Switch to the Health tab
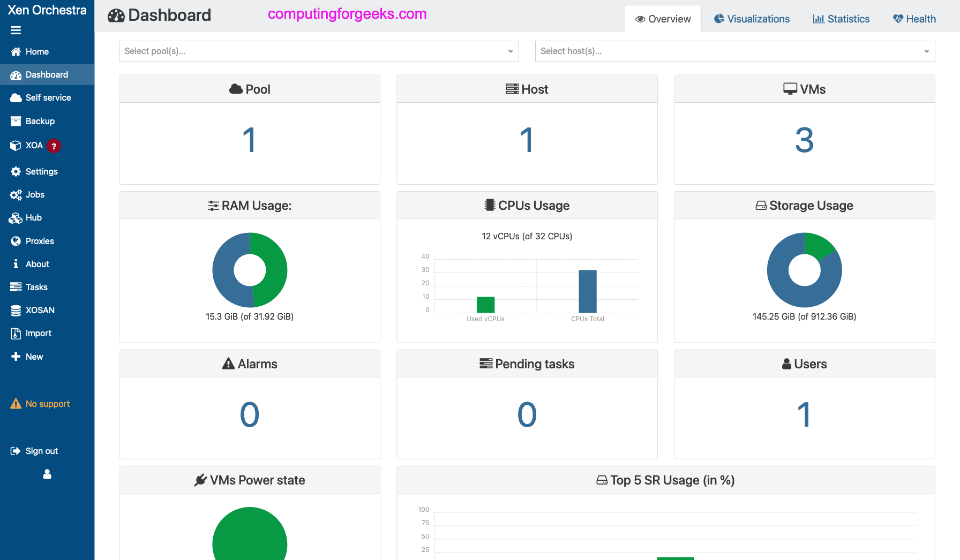The height and width of the screenshot is (560, 960). [914, 19]
